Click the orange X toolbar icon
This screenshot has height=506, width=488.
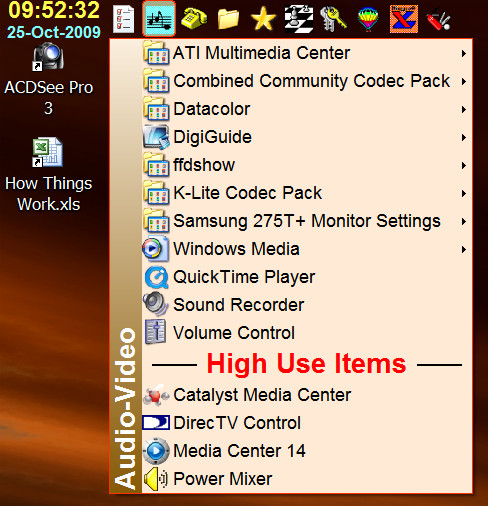coord(404,19)
